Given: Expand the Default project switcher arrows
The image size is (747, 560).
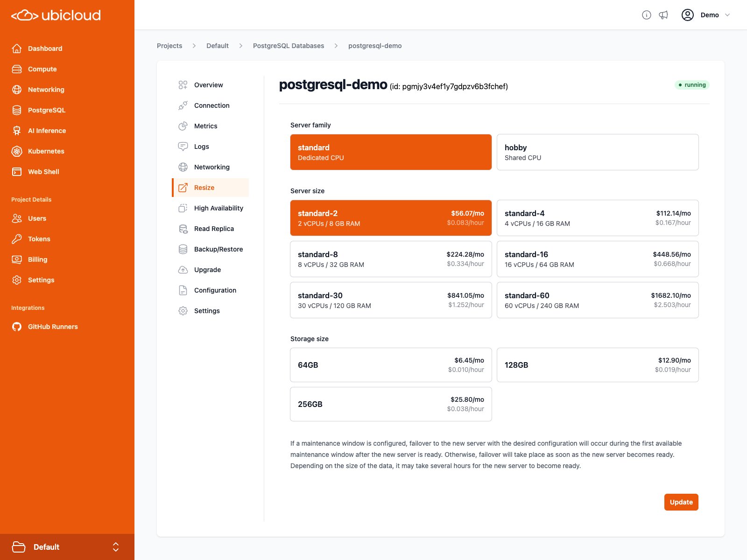Looking at the screenshot, I should click(116, 547).
